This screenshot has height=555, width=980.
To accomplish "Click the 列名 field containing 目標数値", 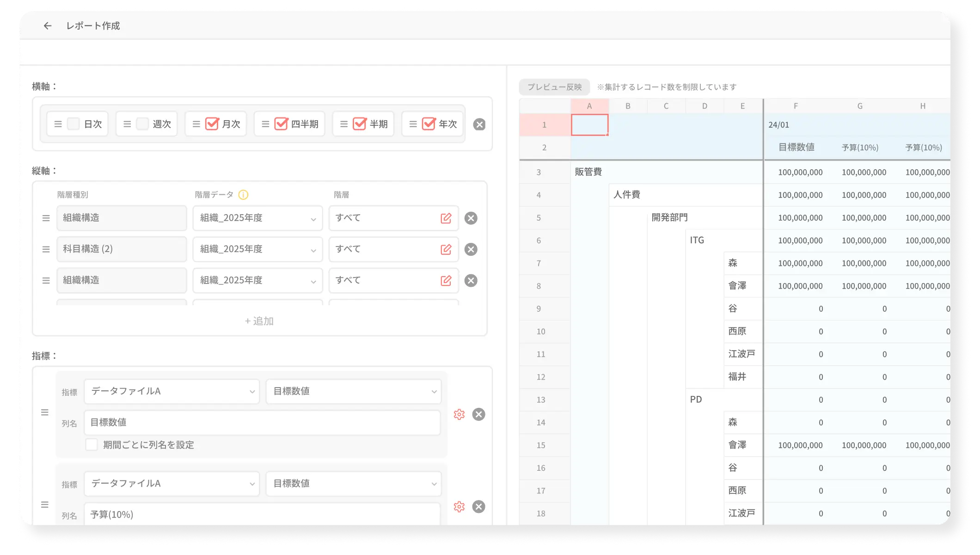I will 262,422.
